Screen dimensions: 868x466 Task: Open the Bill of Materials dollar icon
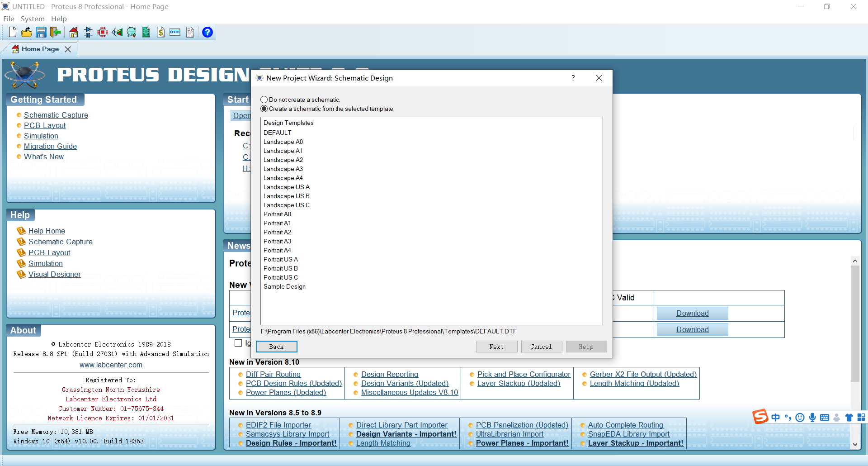pyautogui.click(x=160, y=32)
